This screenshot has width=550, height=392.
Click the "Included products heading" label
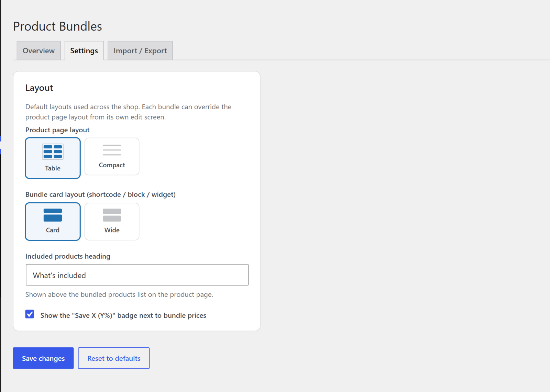[68, 256]
